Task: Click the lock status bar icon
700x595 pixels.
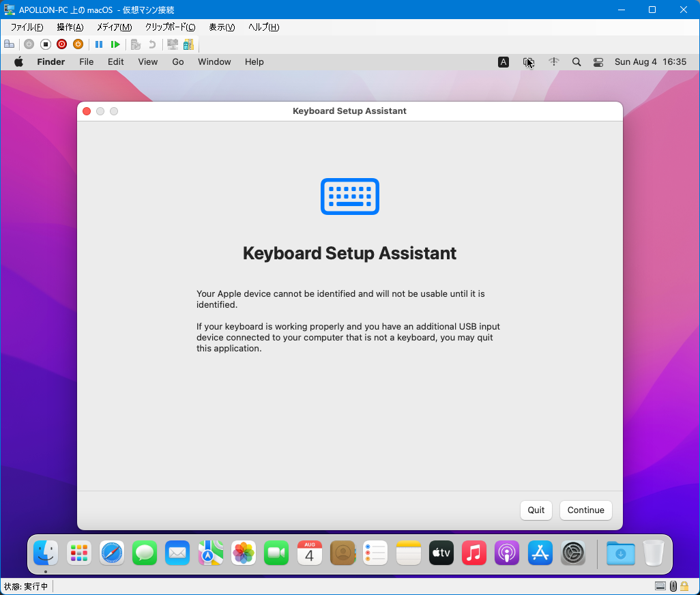Action: (684, 586)
